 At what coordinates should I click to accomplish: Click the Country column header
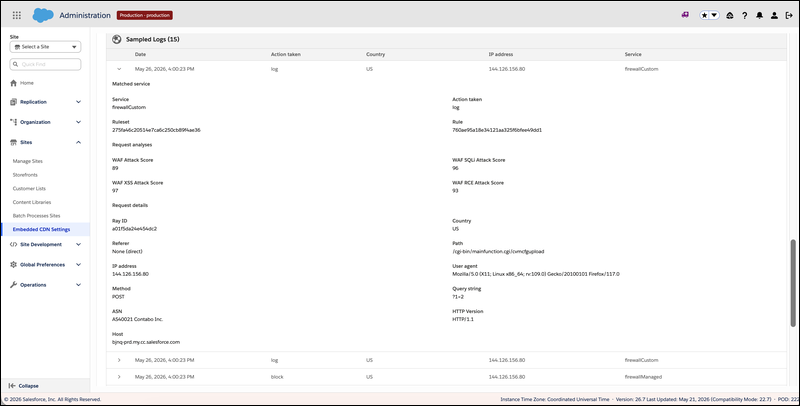pos(376,54)
